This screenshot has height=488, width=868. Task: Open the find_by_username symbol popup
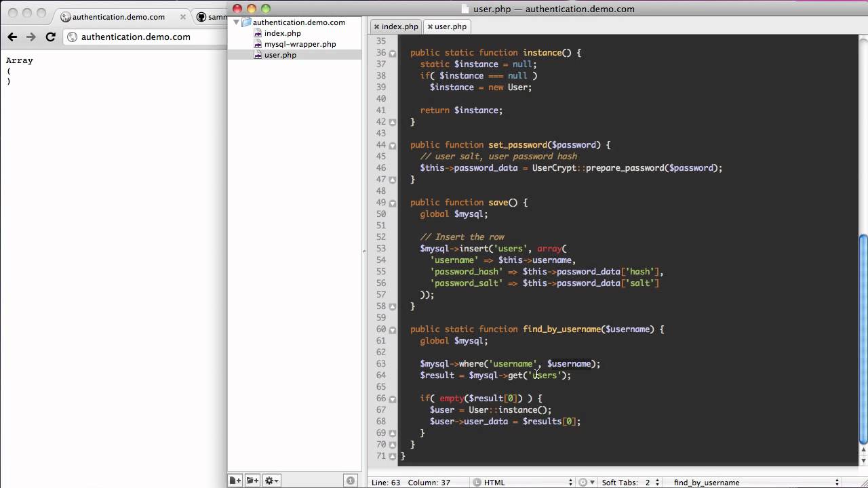pos(756,482)
